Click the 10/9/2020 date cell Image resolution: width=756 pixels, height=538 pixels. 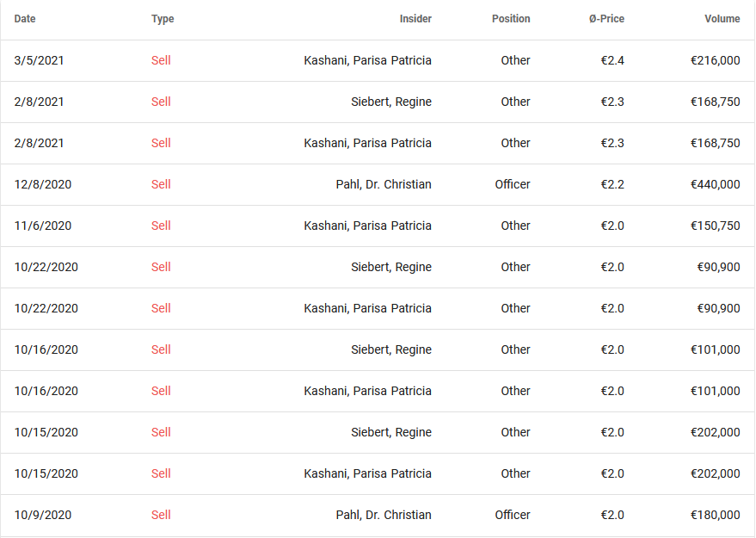coord(43,515)
